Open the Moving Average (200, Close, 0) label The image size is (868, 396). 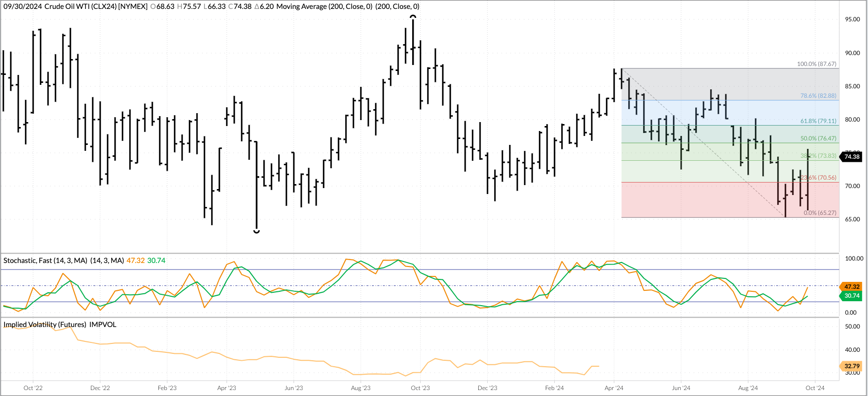(x=324, y=6)
